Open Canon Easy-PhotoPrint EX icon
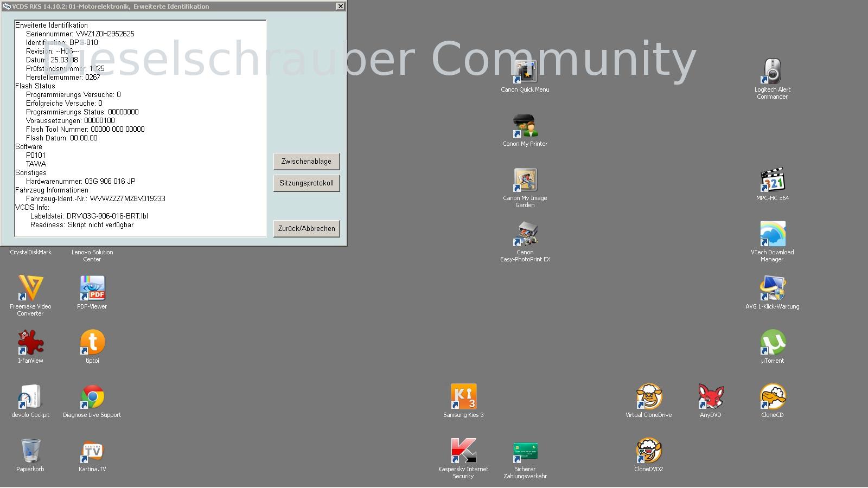 pos(525,234)
